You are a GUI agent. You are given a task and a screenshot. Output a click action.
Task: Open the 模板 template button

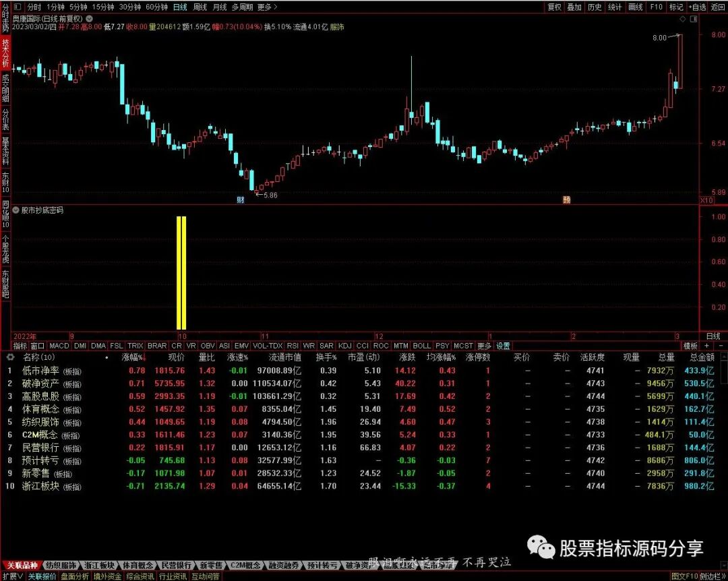(x=690, y=346)
